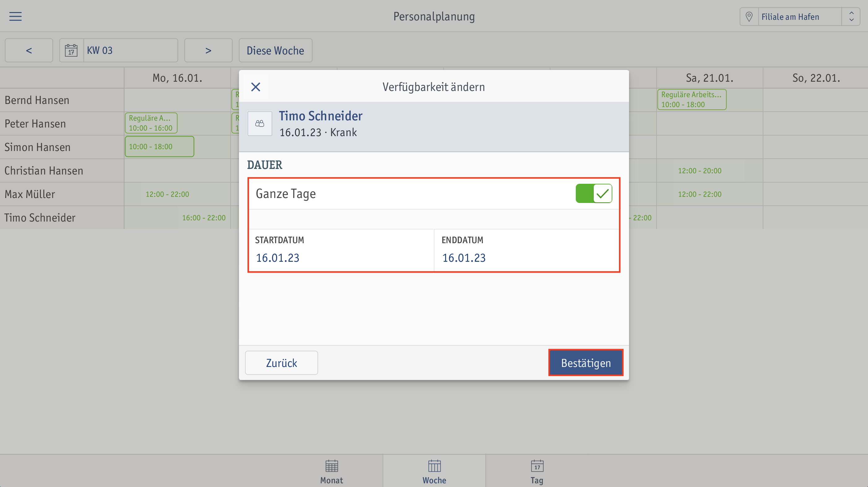868x487 pixels.
Task: Confirm with the Bestätigen button
Action: coord(586,363)
